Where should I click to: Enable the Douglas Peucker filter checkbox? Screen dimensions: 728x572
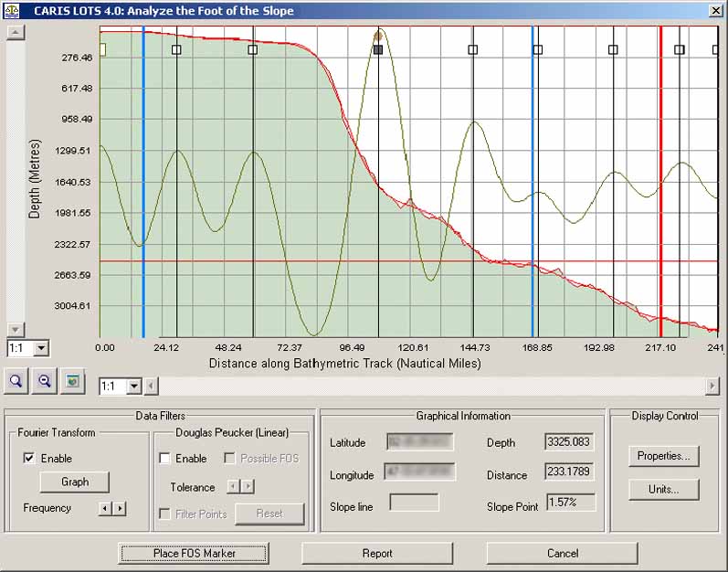pyautogui.click(x=164, y=459)
